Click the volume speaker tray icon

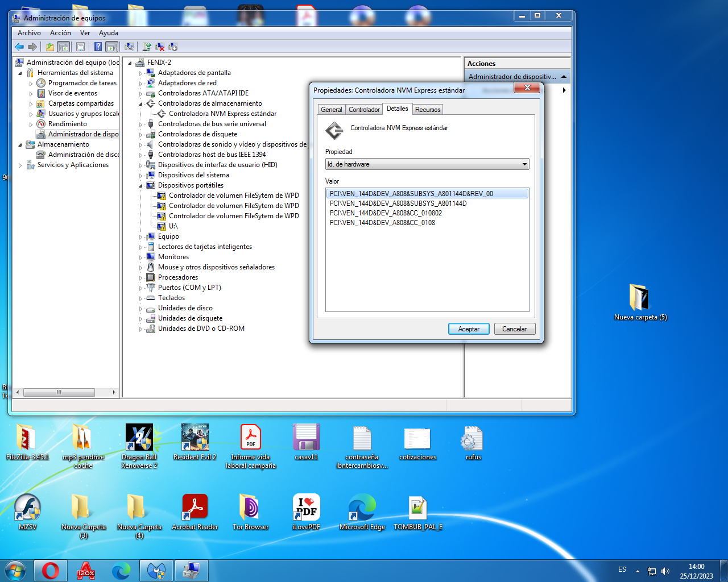click(665, 571)
